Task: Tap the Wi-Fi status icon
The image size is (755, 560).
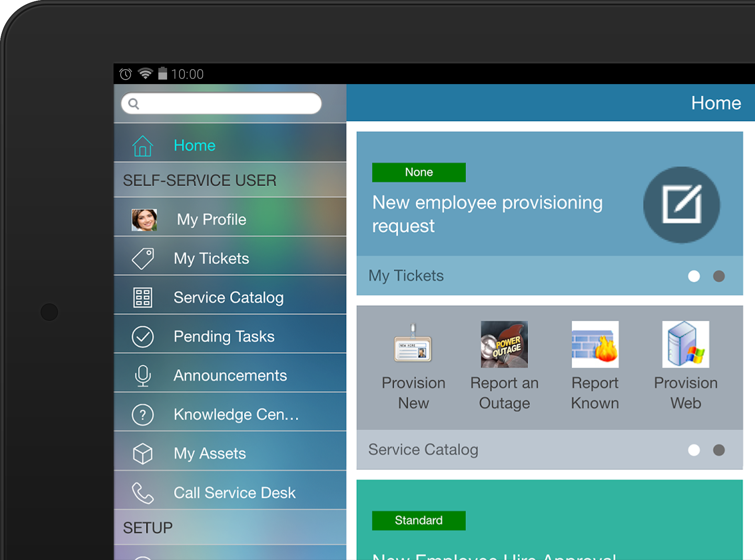Action: click(x=145, y=73)
